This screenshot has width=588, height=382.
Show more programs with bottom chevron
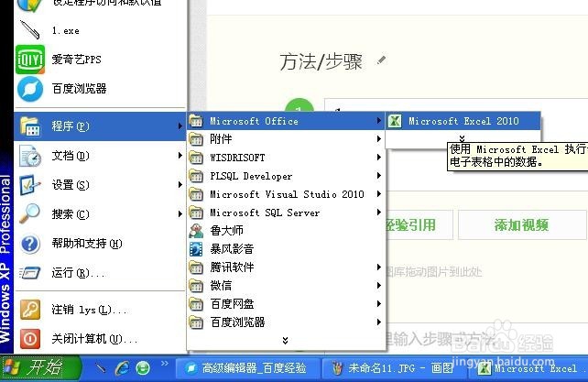click(286, 341)
